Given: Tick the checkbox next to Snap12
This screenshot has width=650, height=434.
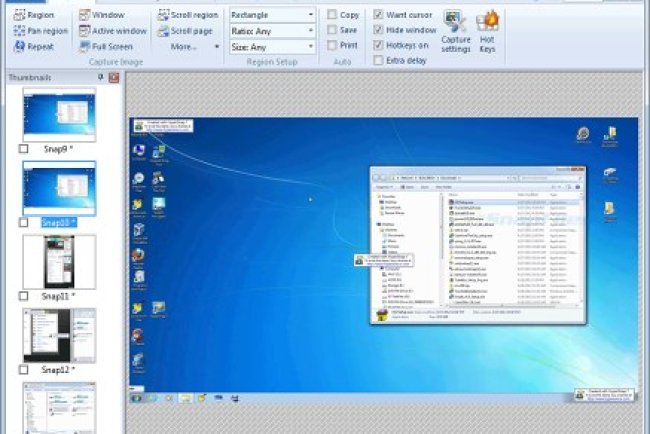Looking at the screenshot, I should (x=24, y=369).
